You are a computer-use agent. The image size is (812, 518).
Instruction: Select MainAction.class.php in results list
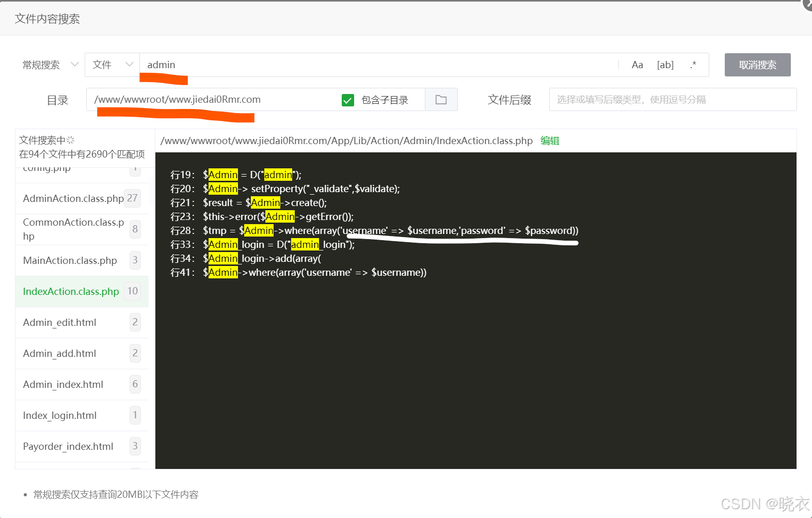(x=82, y=260)
